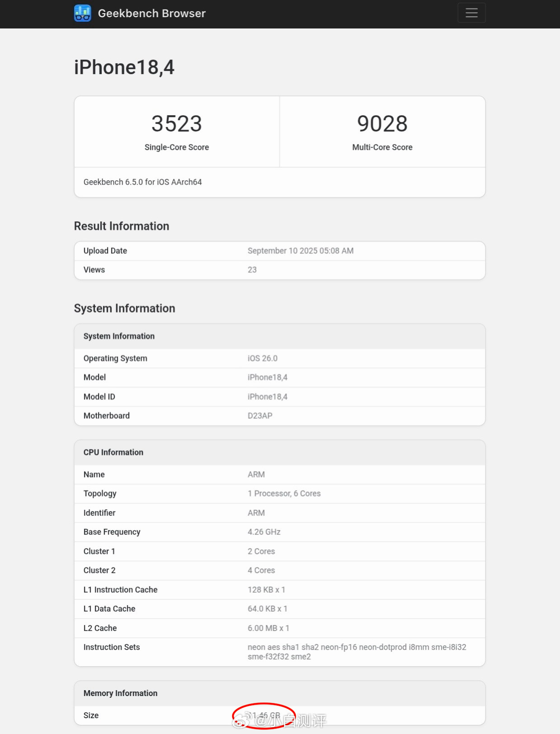Image resolution: width=560 pixels, height=734 pixels.
Task: Select the iOS 26.0 value
Action: click(263, 358)
